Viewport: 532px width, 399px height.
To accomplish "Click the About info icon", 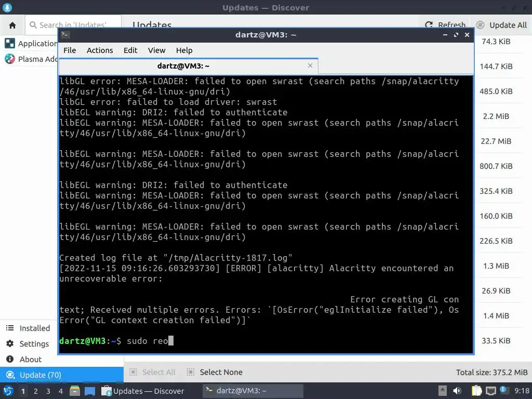I will coord(10,359).
